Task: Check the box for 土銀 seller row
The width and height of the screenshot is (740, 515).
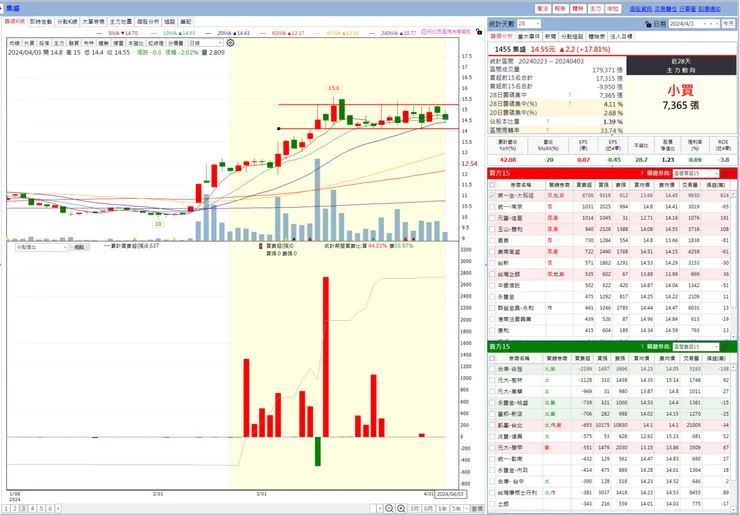Action: pyautogui.click(x=492, y=504)
